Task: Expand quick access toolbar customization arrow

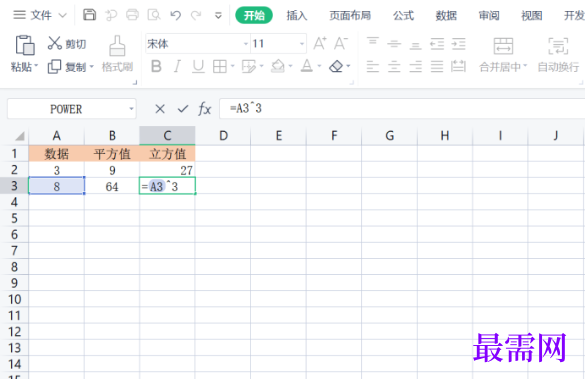Action: (218, 15)
